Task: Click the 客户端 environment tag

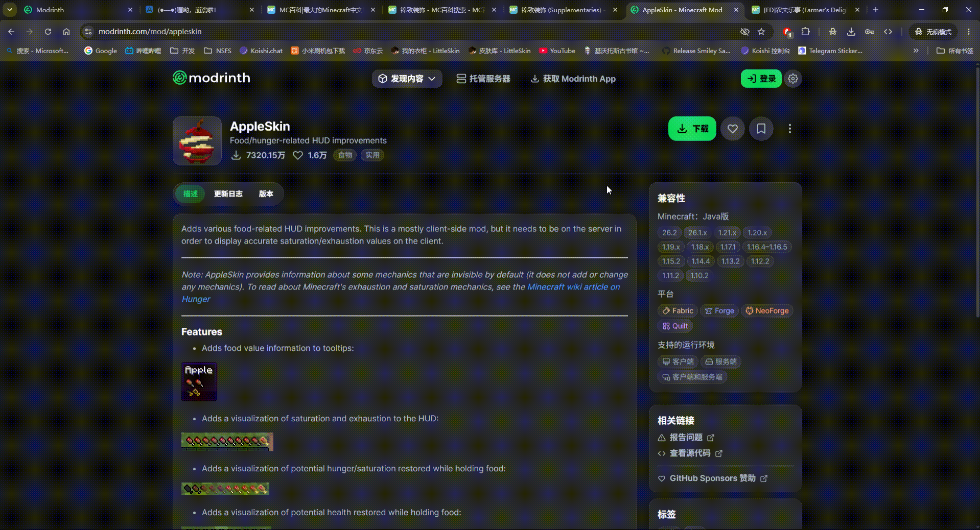Action: tap(678, 362)
